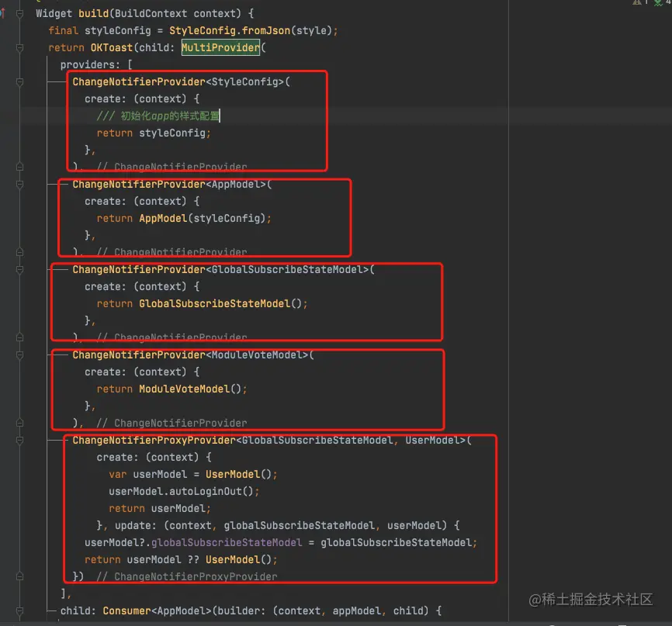Click 'userModel.autoLoginOut();' call
This screenshot has height=626, width=672.
click(184, 492)
